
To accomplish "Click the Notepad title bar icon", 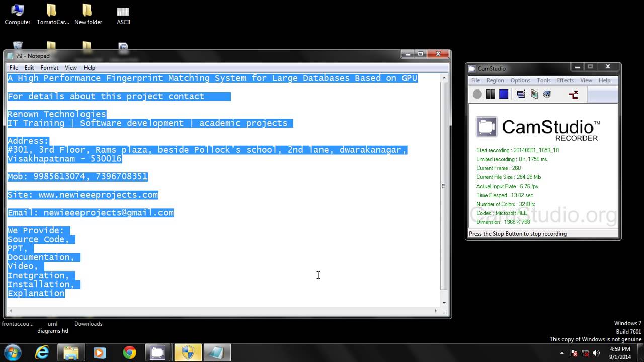I will click(11, 56).
